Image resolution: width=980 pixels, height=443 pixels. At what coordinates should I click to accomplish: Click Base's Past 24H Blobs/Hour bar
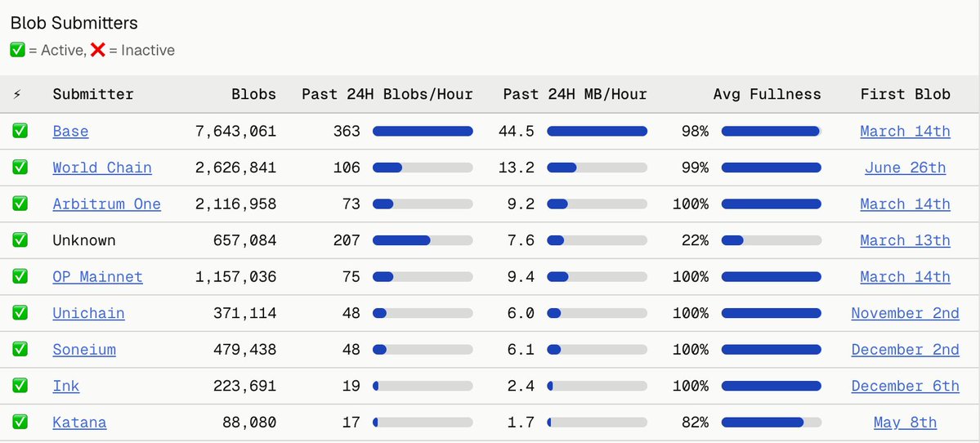tap(423, 132)
